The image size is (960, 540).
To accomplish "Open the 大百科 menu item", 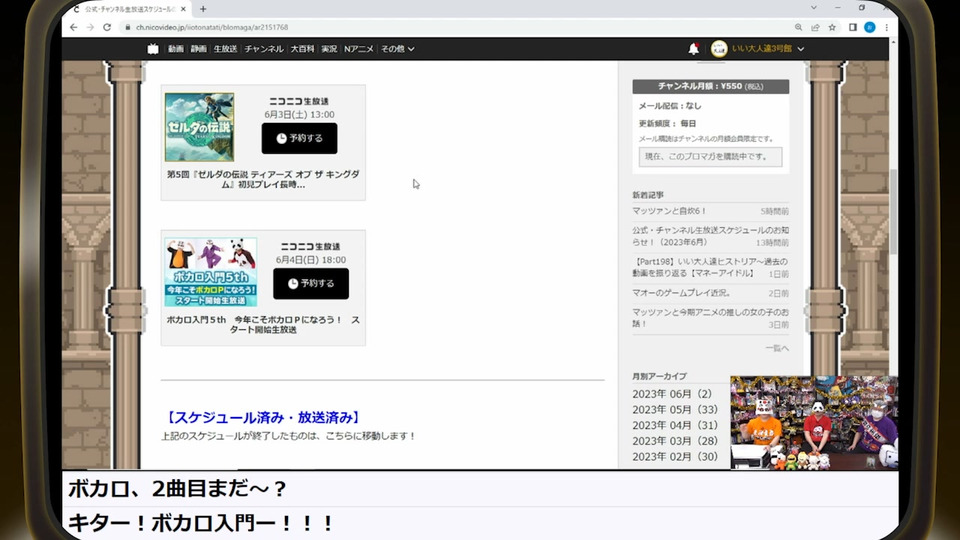I will click(x=302, y=49).
